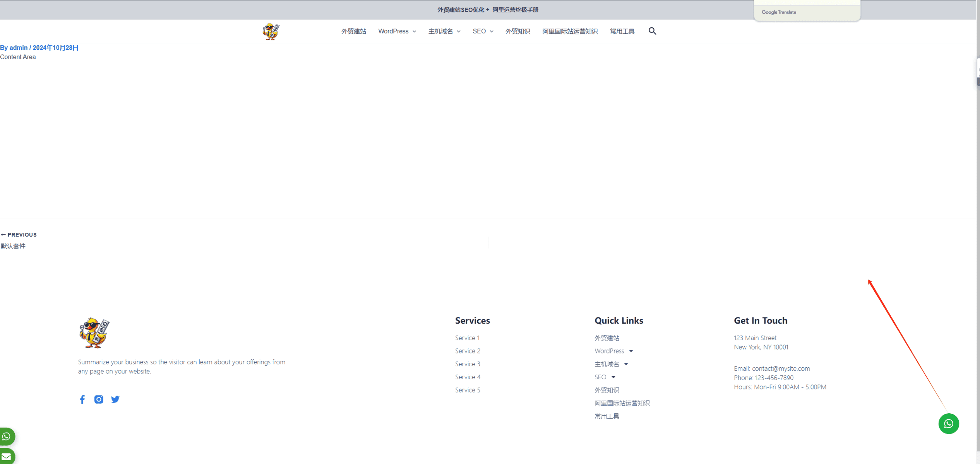The width and height of the screenshot is (980, 464).
Task: Open the header search magnifier icon
Action: coord(652,31)
